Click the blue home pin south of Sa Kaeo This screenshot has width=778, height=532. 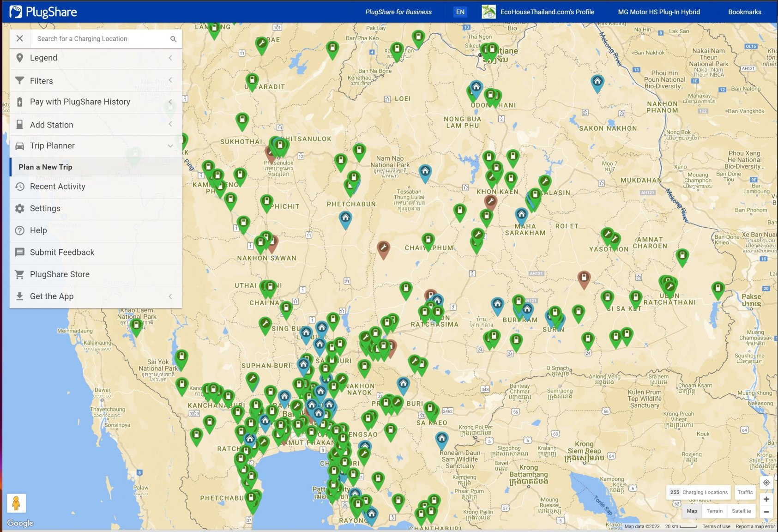[442, 440]
